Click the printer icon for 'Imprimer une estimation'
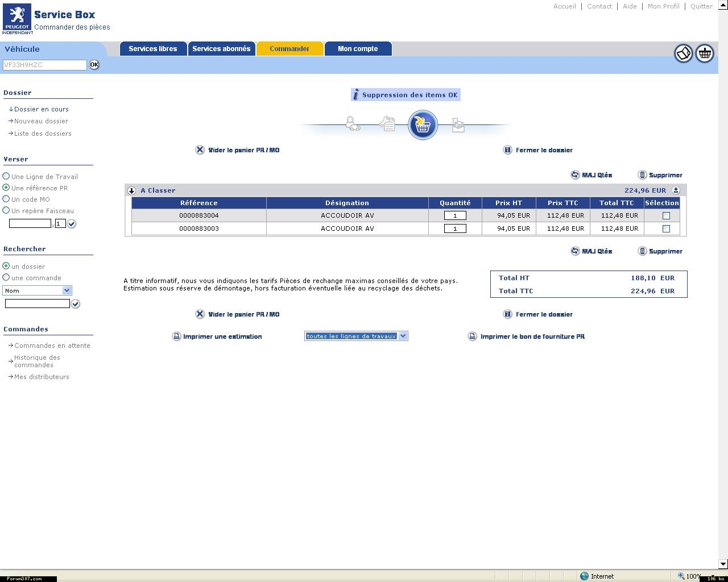The height and width of the screenshot is (582, 728). pos(176,336)
